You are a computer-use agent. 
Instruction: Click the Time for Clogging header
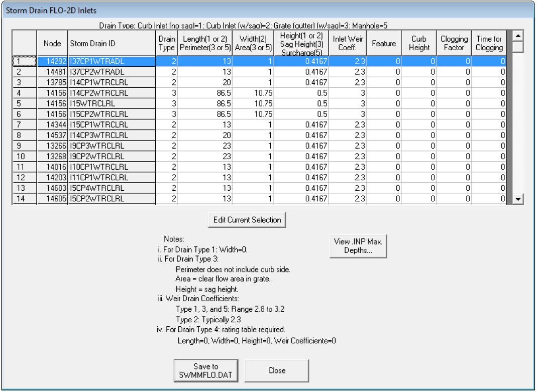pos(489,44)
